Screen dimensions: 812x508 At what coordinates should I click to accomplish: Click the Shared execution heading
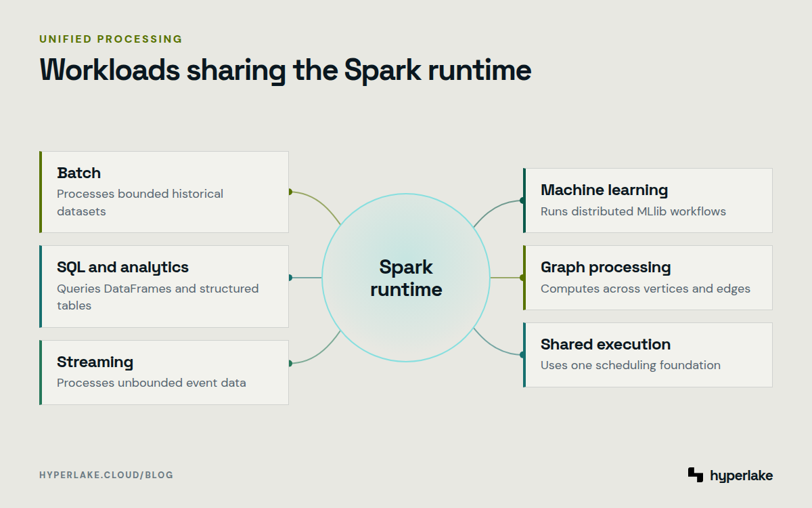click(x=606, y=344)
